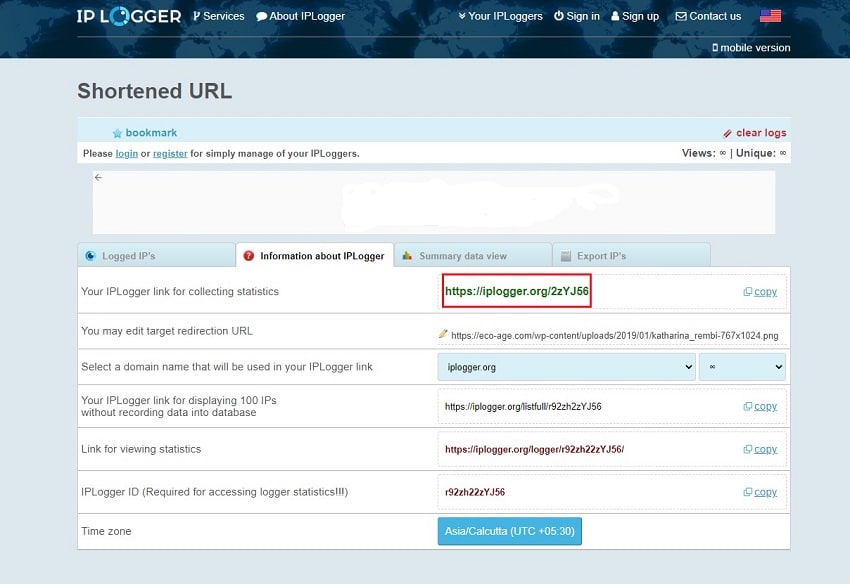Open the infinity symbol dropdown
The image size is (850, 584).
point(742,367)
